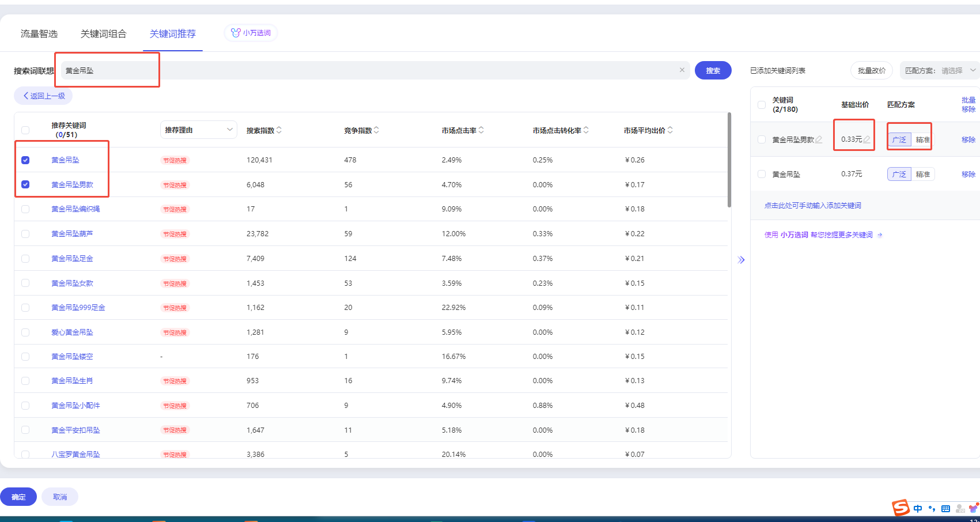Image resolution: width=980 pixels, height=522 pixels.
Task: Click the rename pencil beside 黄金吊坠男款 in added list
Action: coord(819,139)
